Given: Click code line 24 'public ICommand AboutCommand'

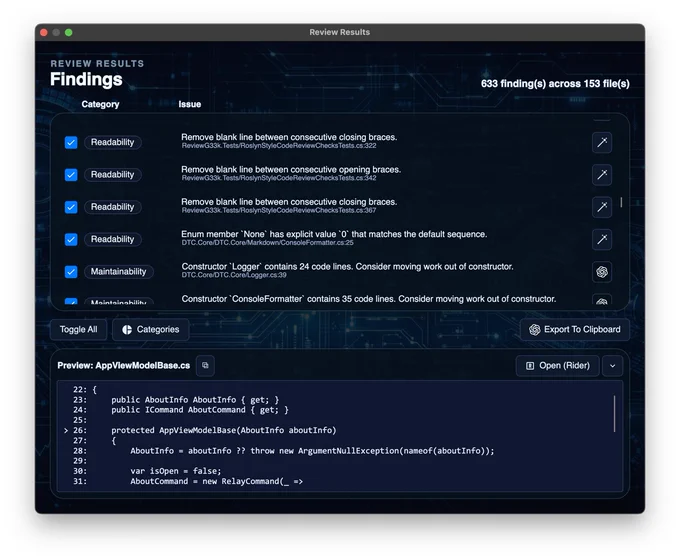Looking at the screenshot, I should 200,410.
